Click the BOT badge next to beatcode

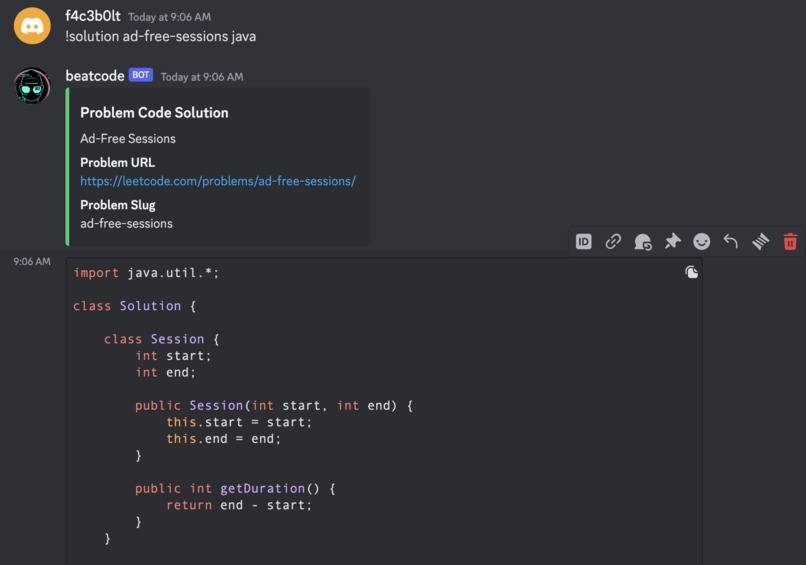[x=140, y=75]
